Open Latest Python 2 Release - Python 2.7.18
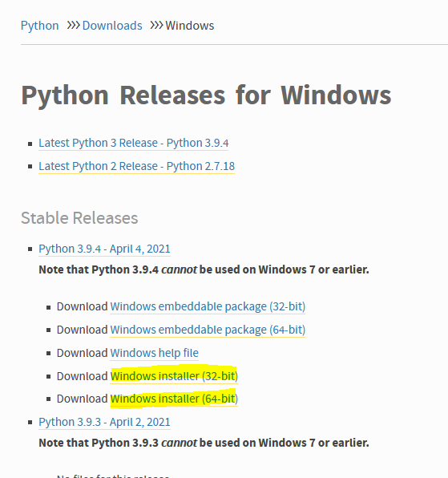The image size is (448, 478). [136, 167]
